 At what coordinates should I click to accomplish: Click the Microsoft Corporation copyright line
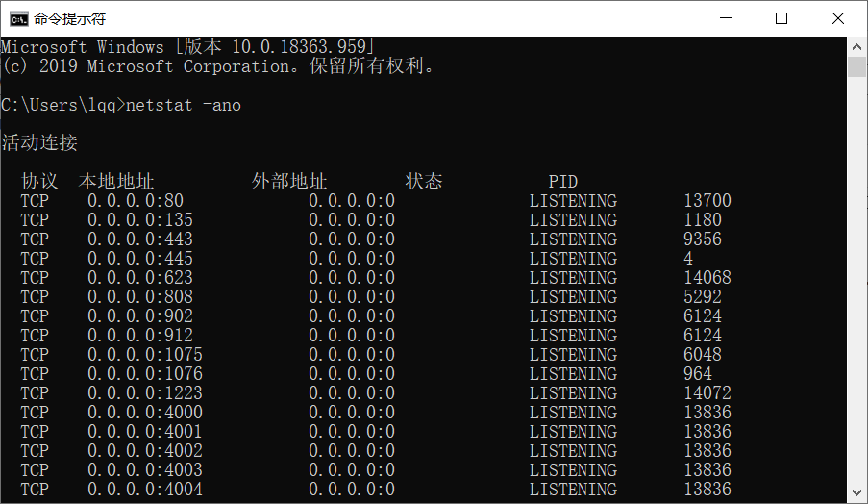(218, 66)
